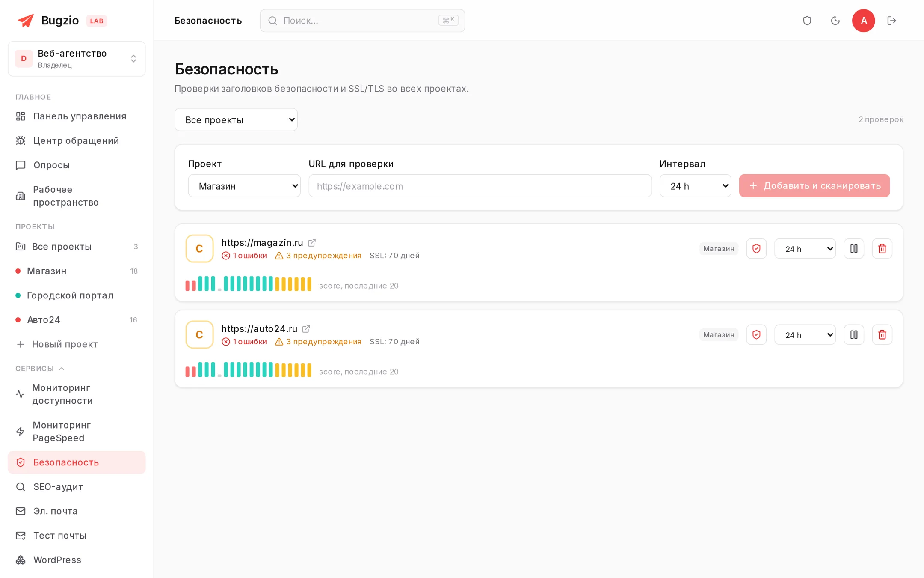Go to Центр обращений menu item
Image resolution: width=924 pixels, height=578 pixels.
click(x=77, y=141)
